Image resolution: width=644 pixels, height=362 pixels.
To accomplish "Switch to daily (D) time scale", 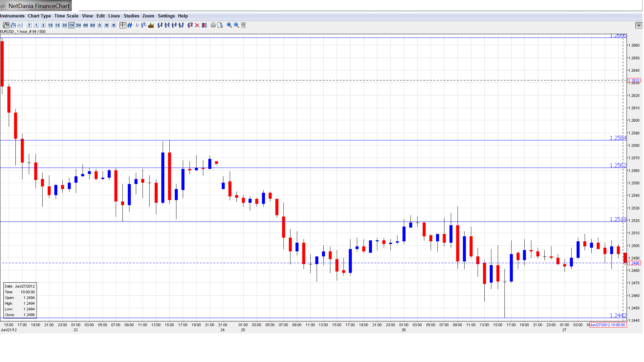I will tap(100, 25).
